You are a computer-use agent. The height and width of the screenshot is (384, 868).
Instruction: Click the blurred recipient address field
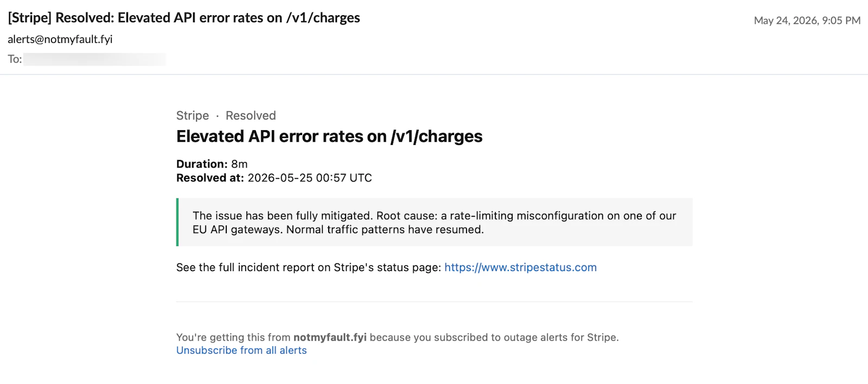95,59
